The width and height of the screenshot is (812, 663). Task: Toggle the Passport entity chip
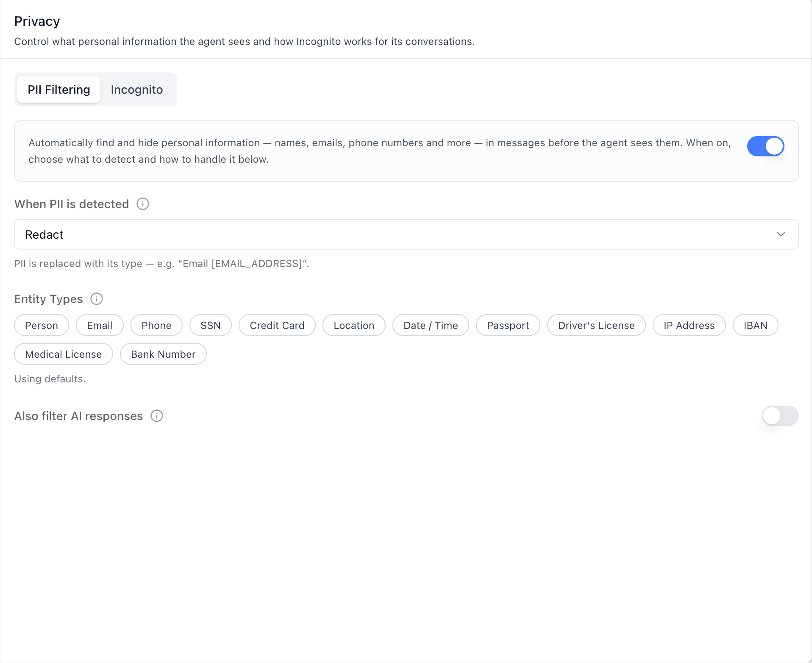pyautogui.click(x=508, y=325)
